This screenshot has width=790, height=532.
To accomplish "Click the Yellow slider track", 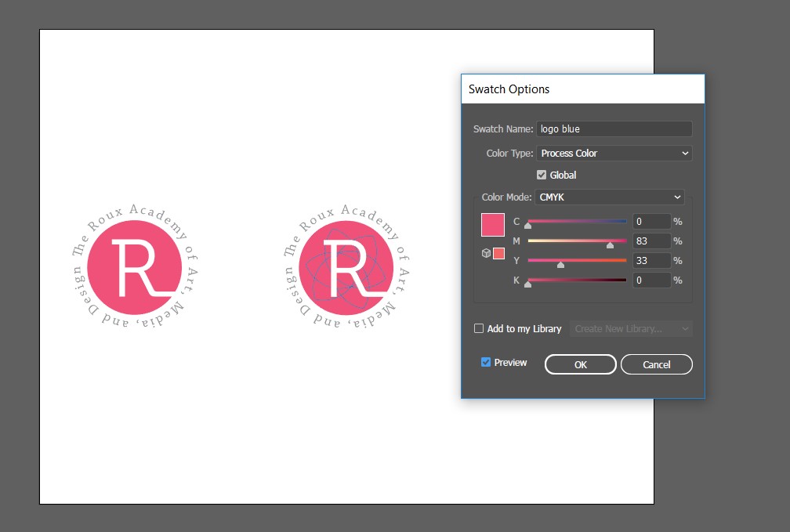I will click(x=577, y=260).
